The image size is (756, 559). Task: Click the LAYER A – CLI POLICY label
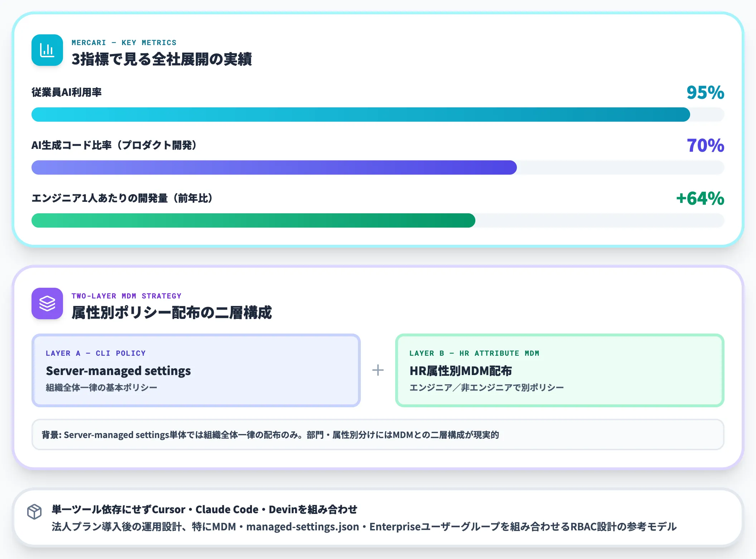click(96, 353)
